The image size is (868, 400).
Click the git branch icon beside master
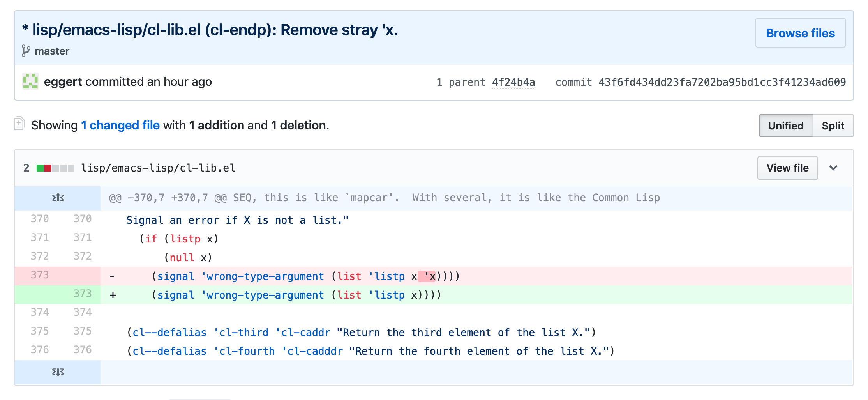pyautogui.click(x=26, y=51)
